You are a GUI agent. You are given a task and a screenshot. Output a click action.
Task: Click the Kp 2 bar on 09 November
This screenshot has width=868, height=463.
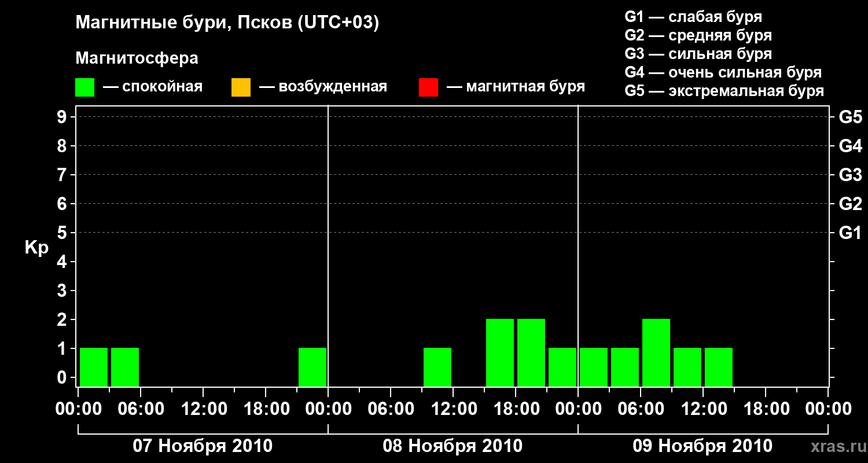point(656,352)
